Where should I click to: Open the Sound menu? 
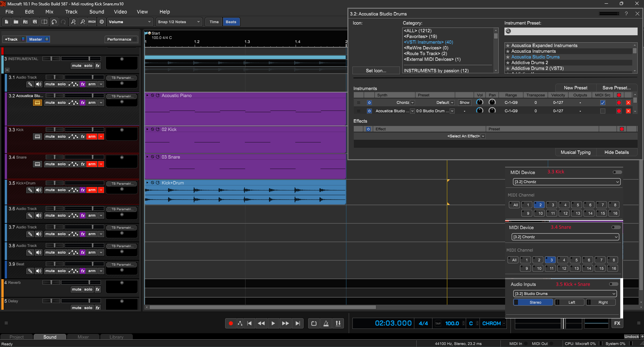[97, 12]
